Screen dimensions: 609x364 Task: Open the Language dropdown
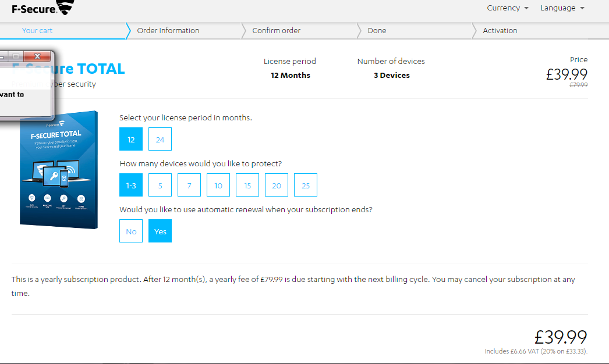coord(562,8)
